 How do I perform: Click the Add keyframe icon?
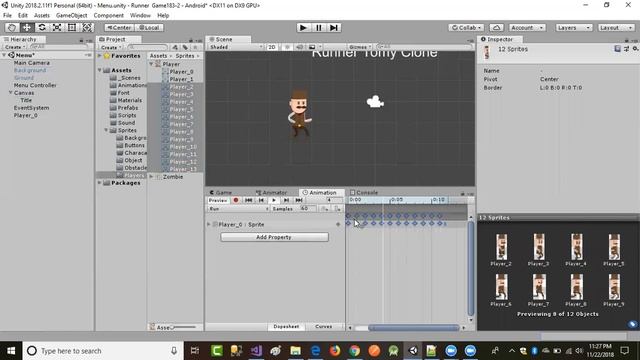pos(324,209)
